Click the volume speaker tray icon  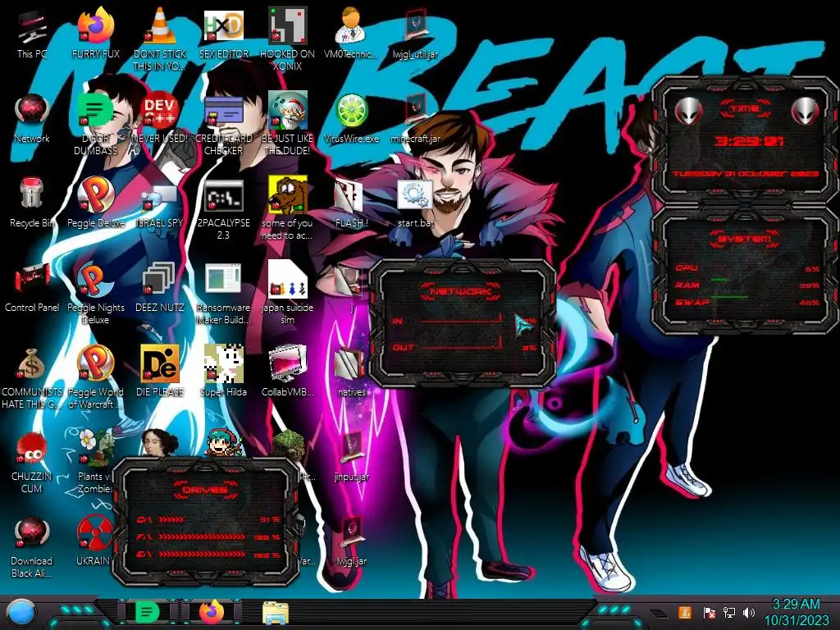coord(749,612)
